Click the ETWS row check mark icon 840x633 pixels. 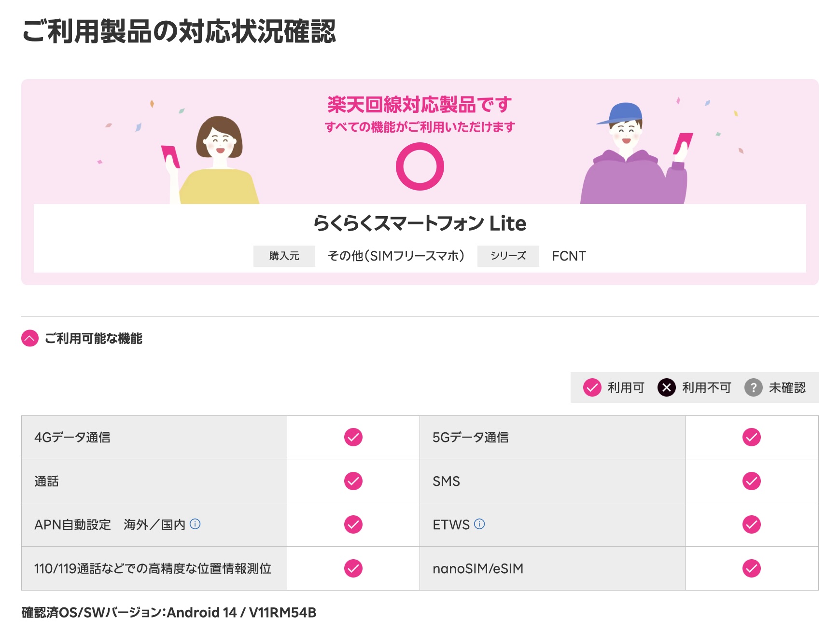pos(752,524)
